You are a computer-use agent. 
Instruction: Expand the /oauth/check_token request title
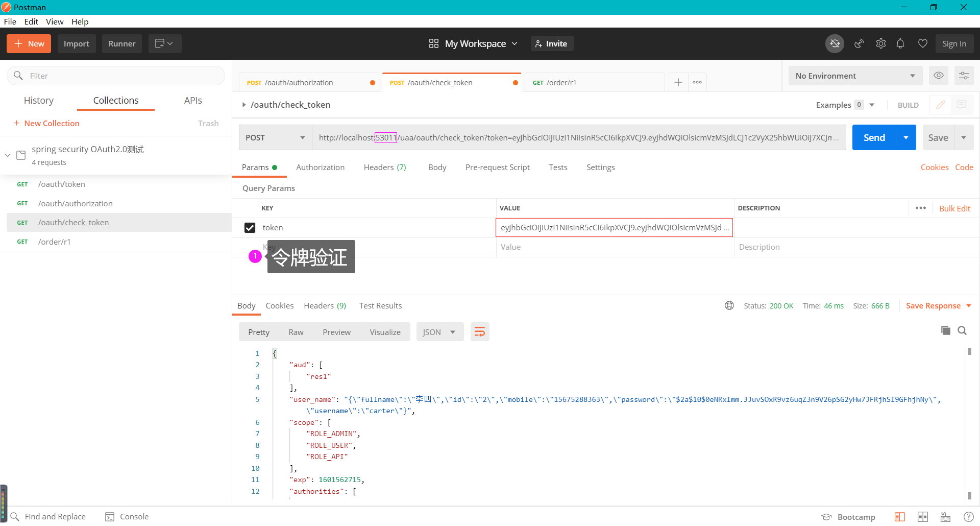pyautogui.click(x=244, y=105)
